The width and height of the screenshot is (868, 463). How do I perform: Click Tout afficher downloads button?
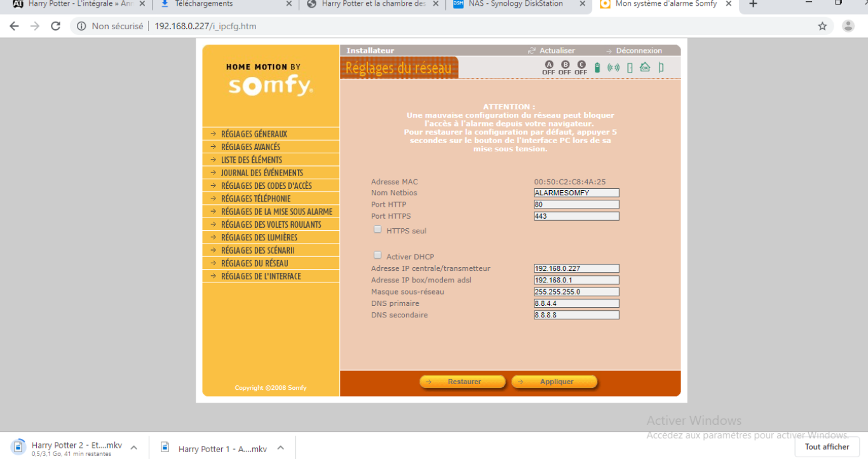(x=827, y=446)
